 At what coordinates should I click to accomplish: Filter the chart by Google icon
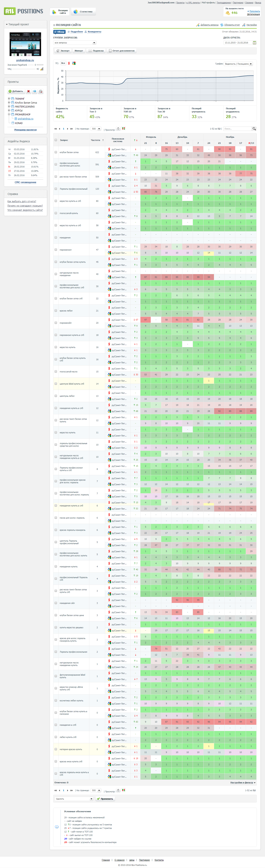pos(74,63)
